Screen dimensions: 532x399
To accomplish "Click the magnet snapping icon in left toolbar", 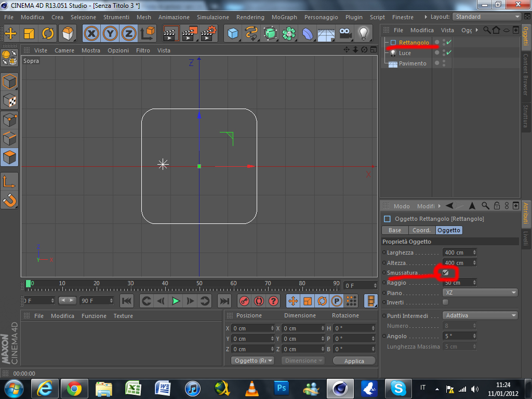I will pyautogui.click(x=10, y=199).
